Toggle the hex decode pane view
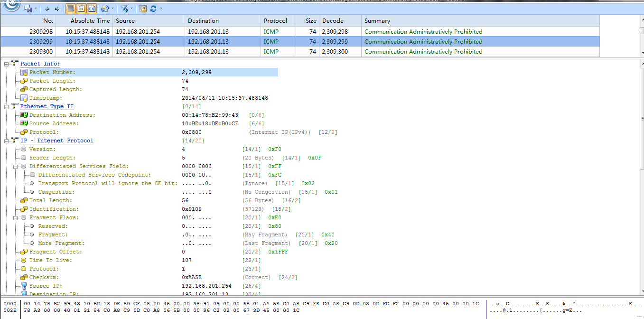Viewport: 644px width, 319px height. (x=91, y=9)
